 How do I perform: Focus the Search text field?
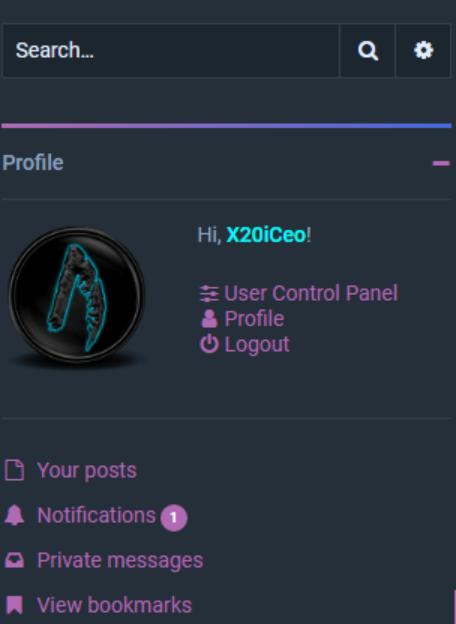171,51
